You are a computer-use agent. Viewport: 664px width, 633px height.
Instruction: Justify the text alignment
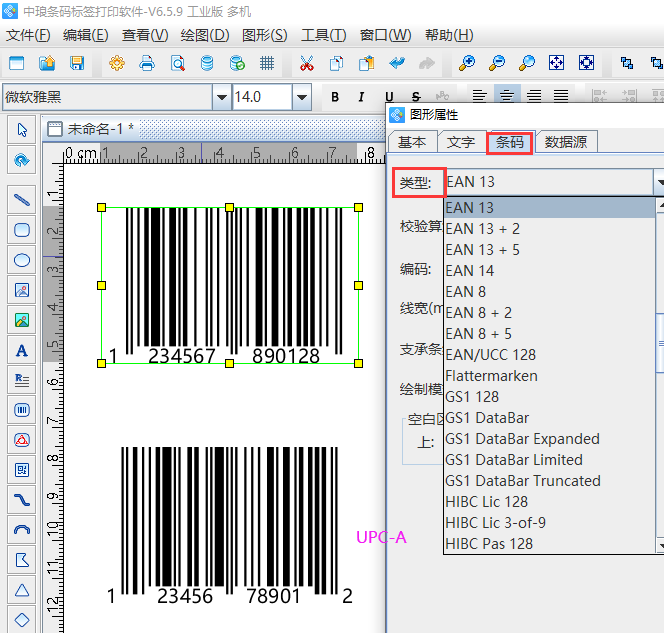(x=561, y=96)
